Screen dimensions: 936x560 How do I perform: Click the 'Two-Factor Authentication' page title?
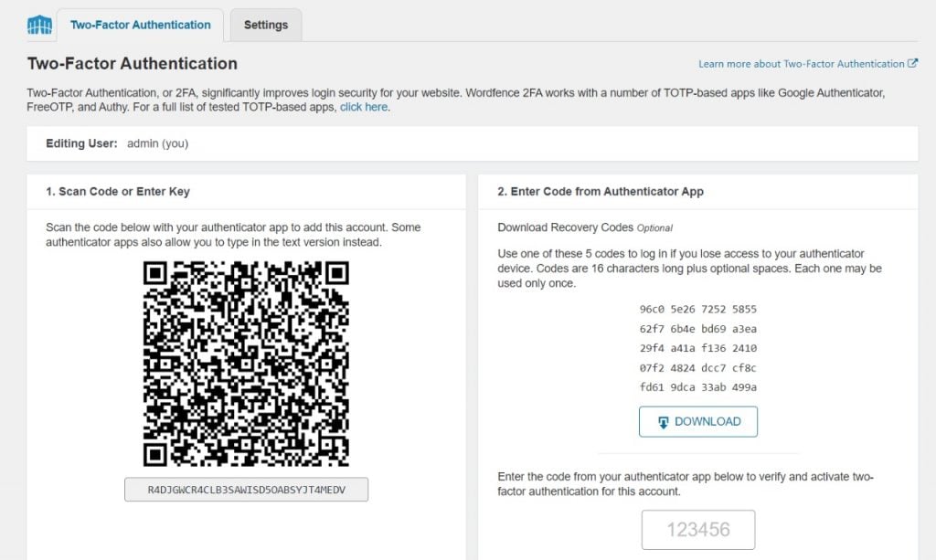132,64
